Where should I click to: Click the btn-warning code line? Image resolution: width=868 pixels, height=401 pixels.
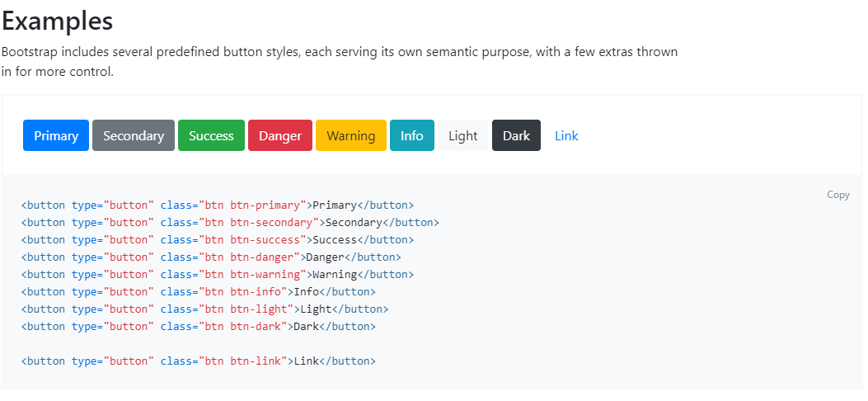[218, 274]
